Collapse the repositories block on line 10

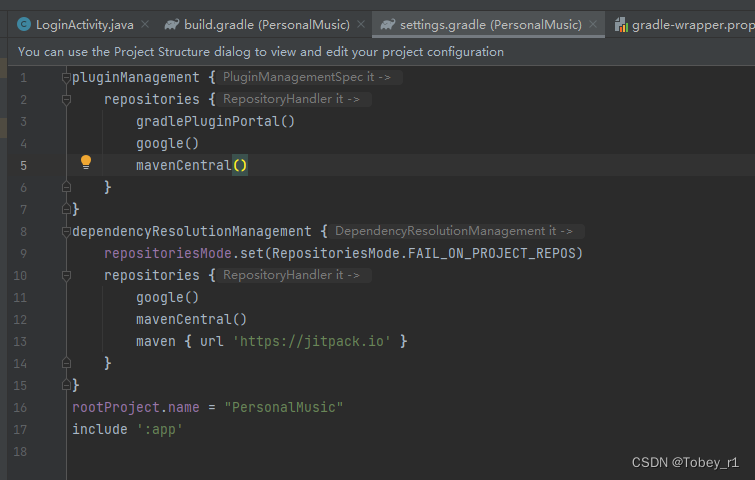tap(66, 275)
